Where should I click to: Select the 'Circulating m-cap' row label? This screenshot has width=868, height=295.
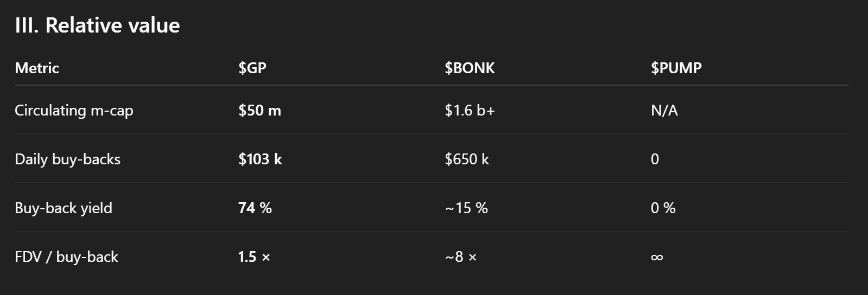tap(74, 111)
